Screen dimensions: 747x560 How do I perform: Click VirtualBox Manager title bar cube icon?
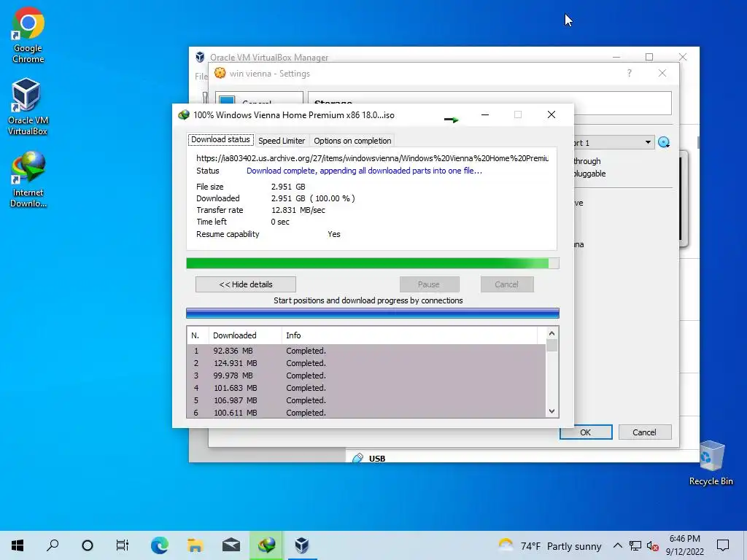click(x=200, y=57)
